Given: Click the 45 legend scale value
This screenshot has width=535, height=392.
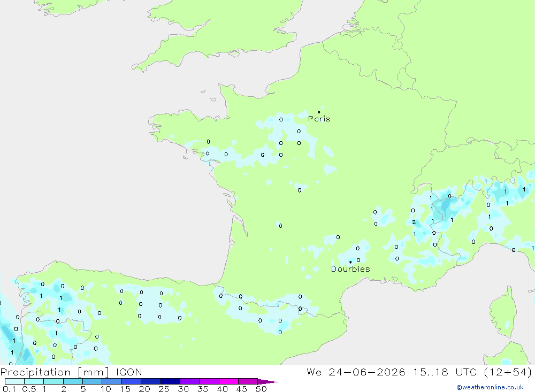Looking at the screenshot, I should point(242,389).
